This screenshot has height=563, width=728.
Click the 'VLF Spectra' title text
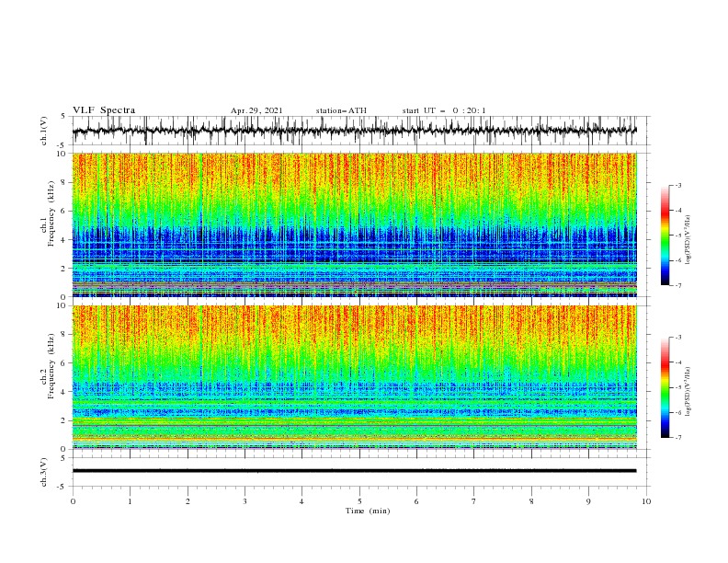[x=104, y=110]
